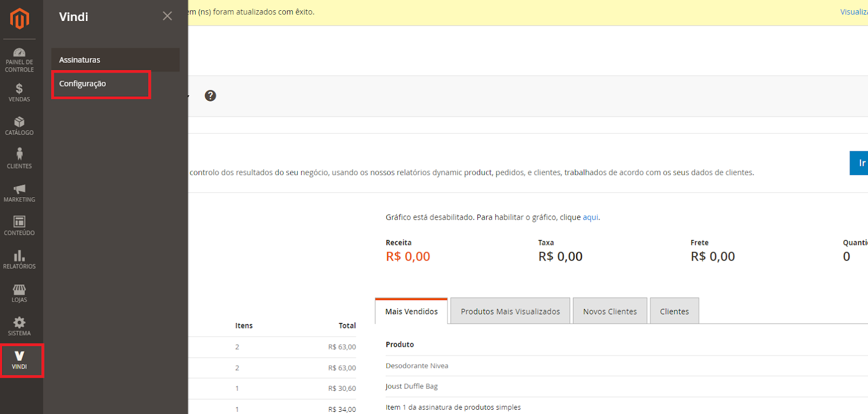Open the Clientes sidebar menu
868x414 pixels.
coord(20,159)
